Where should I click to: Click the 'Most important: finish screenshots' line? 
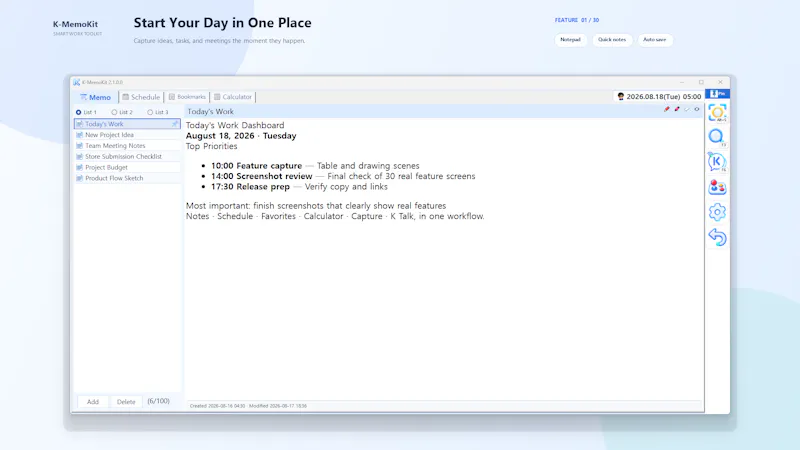pyautogui.click(x=316, y=206)
